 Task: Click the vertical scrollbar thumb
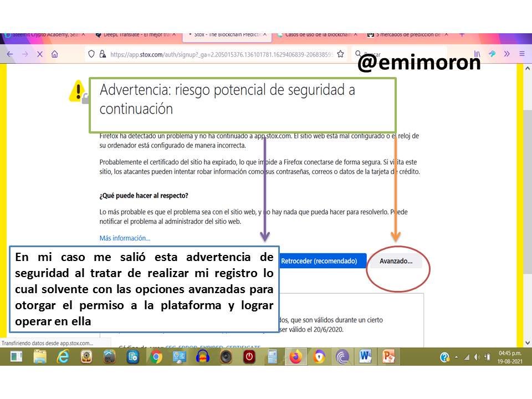[527, 191]
